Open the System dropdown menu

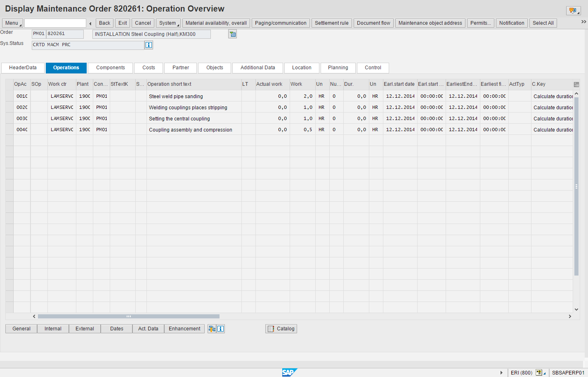(x=168, y=23)
